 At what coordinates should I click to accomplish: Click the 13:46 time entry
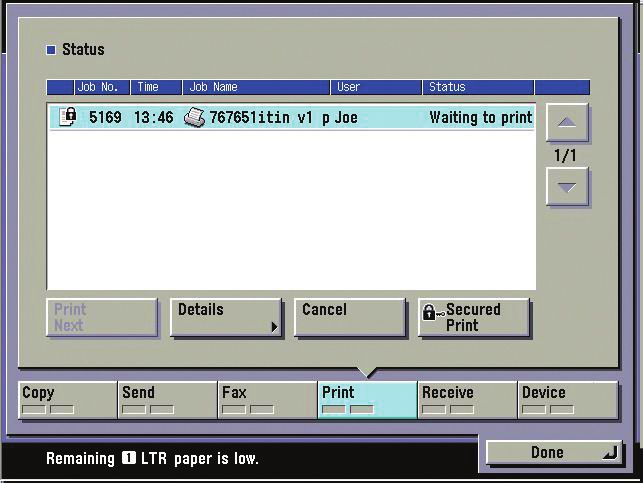point(154,118)
